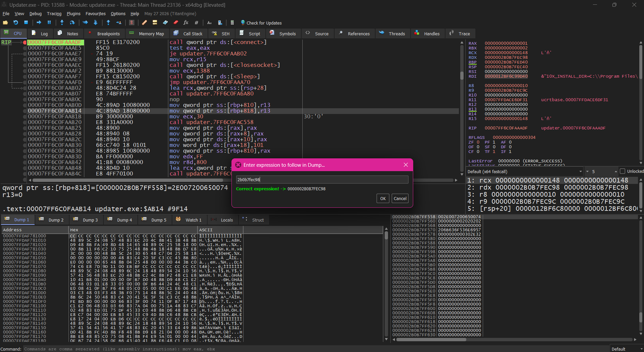The width and height of the screenshot is (644, 352).
Task: Open the Calculator toolbar icon
Action: tap(232, 23)
